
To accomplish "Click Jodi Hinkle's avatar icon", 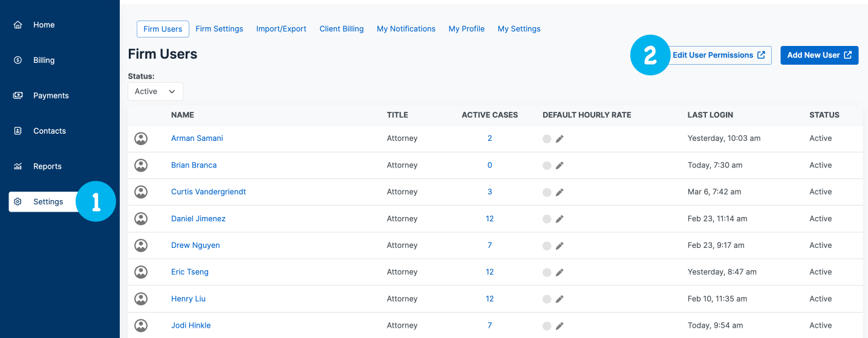I will tap(141, 325).
